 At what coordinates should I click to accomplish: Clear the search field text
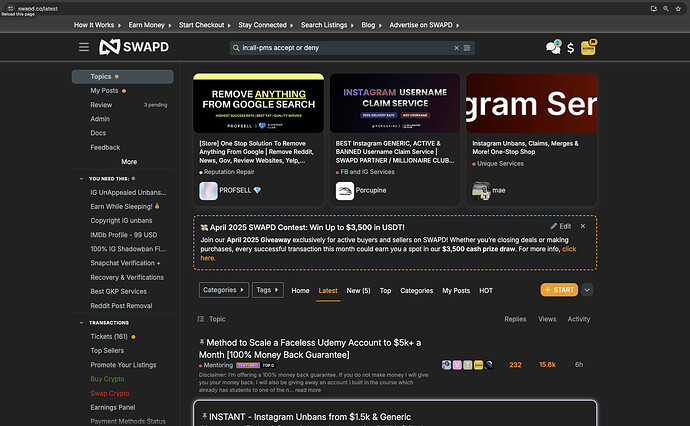pos(456,48)
